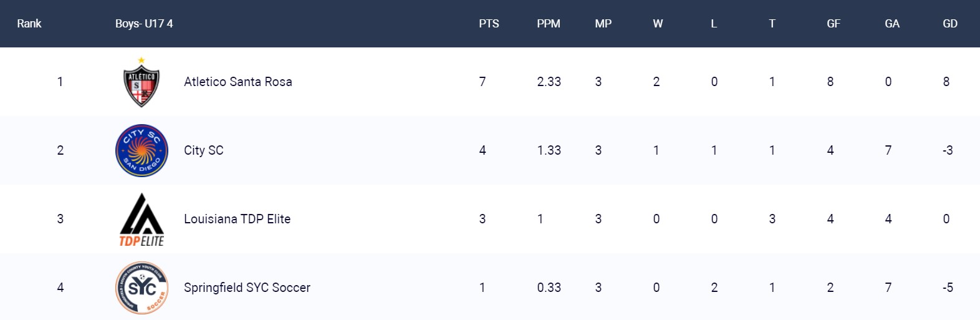The height and width of the screenshot is (320, 980).
Task: Click the Rank column header
Action: (29, 24)
